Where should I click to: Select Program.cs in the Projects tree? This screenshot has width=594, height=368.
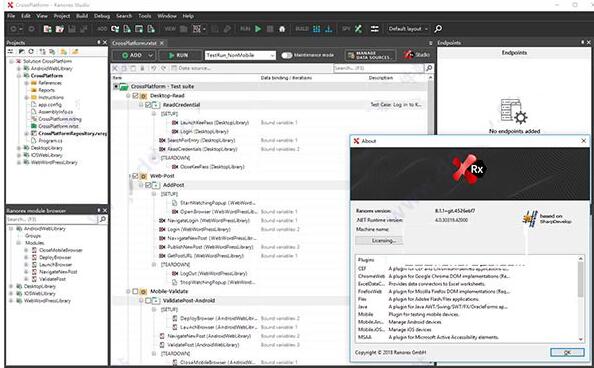(x=50, y=141)
